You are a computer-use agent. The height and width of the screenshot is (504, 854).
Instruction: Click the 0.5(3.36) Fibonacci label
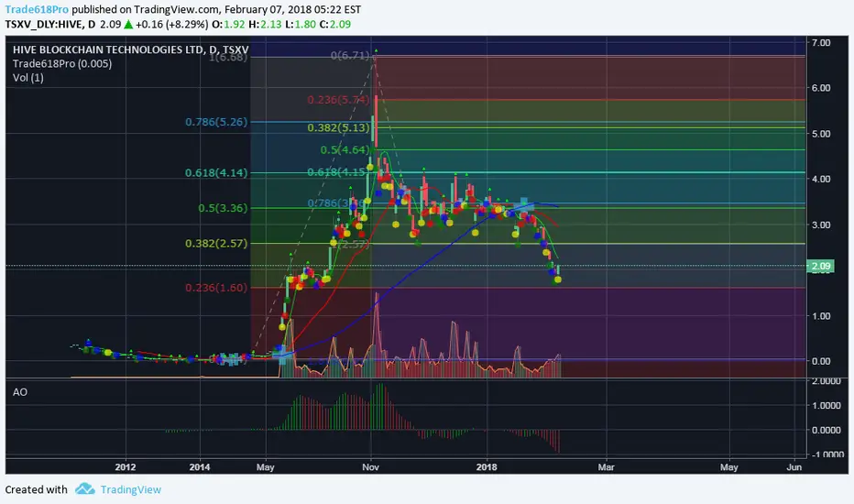pyautogui.click(x=223, y=208)
